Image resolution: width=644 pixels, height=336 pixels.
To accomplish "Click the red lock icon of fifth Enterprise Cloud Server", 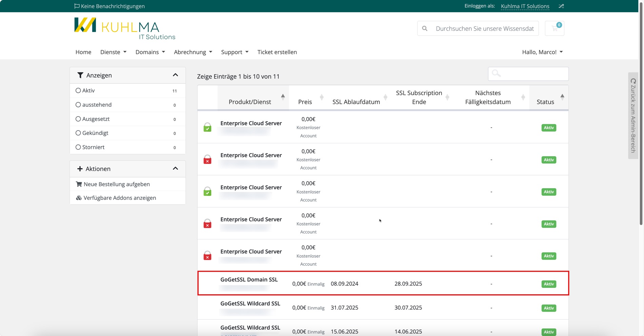I will [207, 255].
